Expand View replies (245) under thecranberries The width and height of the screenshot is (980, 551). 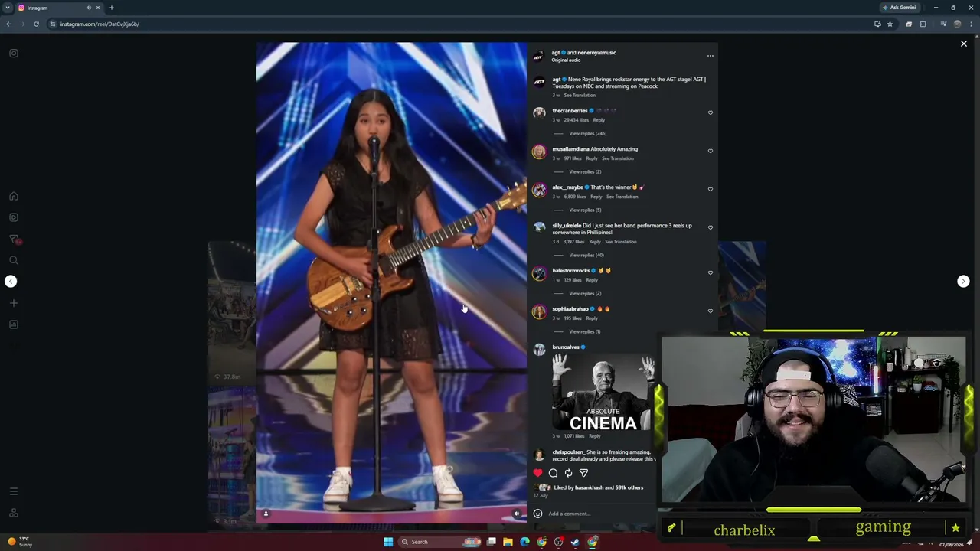588,133
